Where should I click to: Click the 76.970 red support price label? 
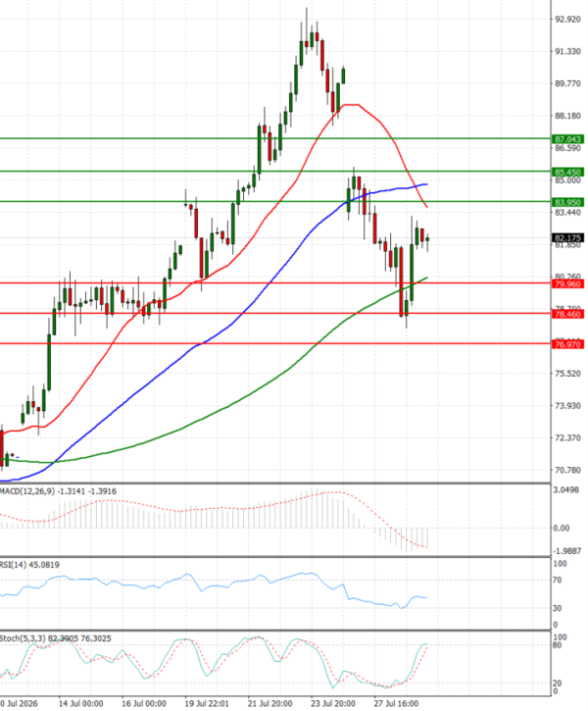coord(567,344)
